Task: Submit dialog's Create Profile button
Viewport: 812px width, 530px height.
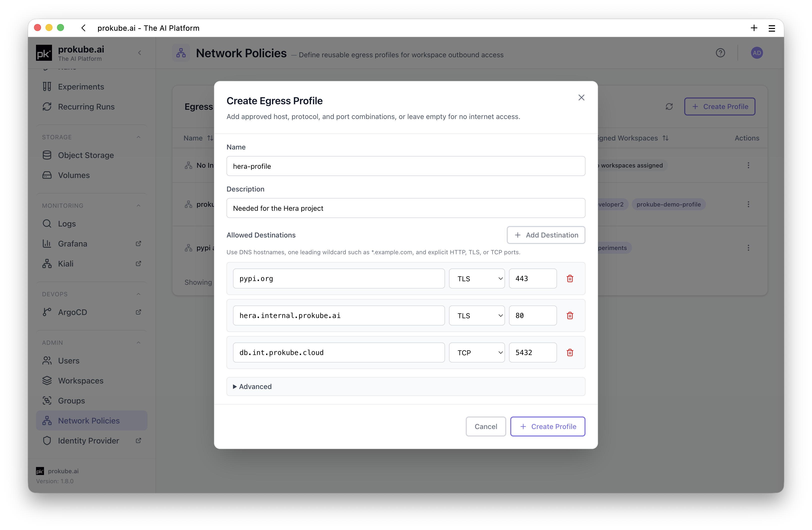Action: (x=547, y=426)
